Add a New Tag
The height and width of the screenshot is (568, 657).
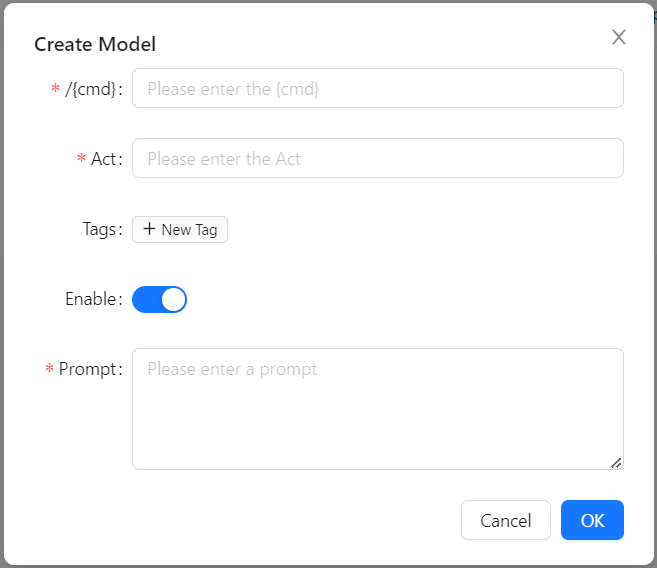tap(180, 230)
